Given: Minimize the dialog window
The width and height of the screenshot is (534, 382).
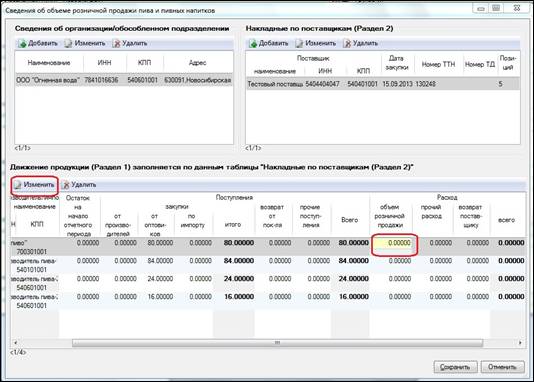Looking at the screenshot, I should coord(481,9).
